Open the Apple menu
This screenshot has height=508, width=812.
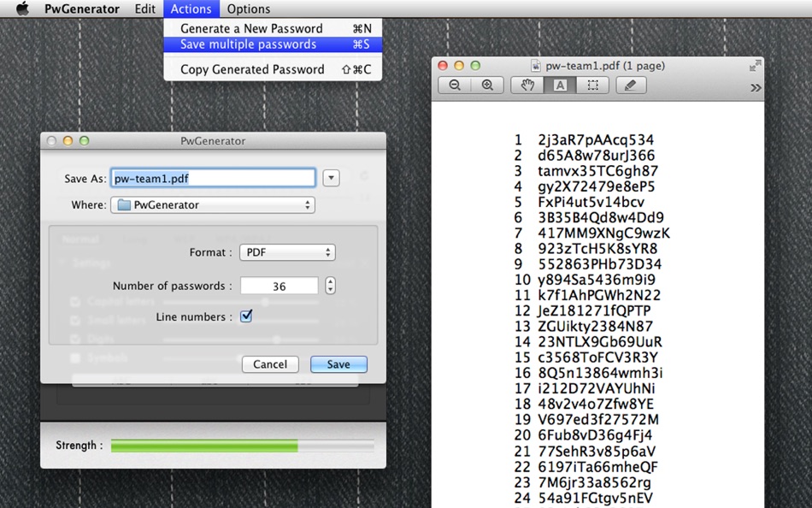[x=22, y=9]
